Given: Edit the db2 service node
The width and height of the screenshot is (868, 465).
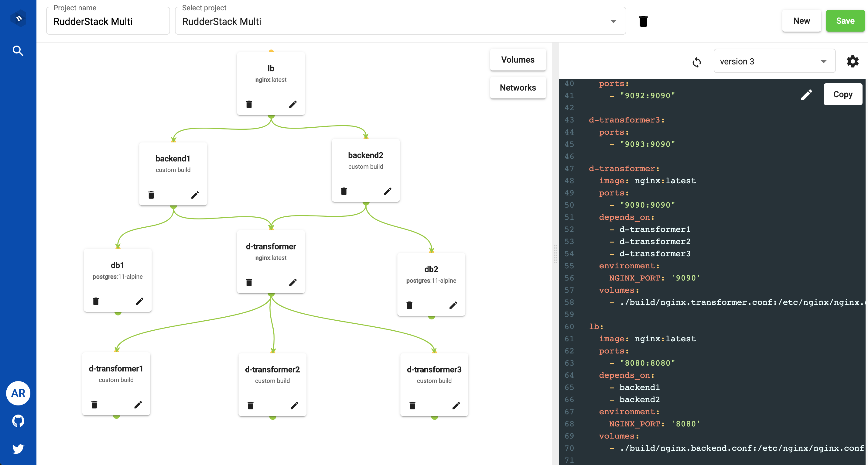Looking at the screenshot, I should [453, 305].
